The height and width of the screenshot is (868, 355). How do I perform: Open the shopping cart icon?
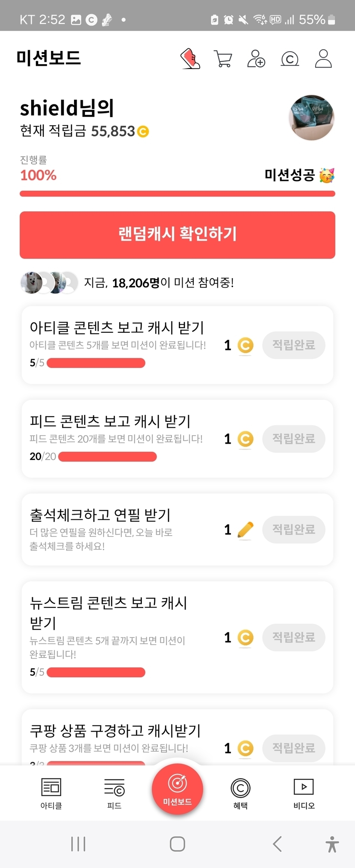222,59
